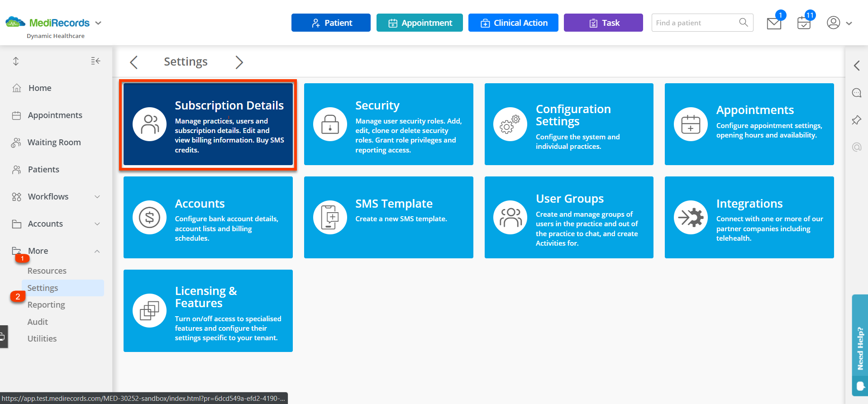Open the chat bubble icon in right panel
This screenshot has height=404, width=868.
[856, 93]
